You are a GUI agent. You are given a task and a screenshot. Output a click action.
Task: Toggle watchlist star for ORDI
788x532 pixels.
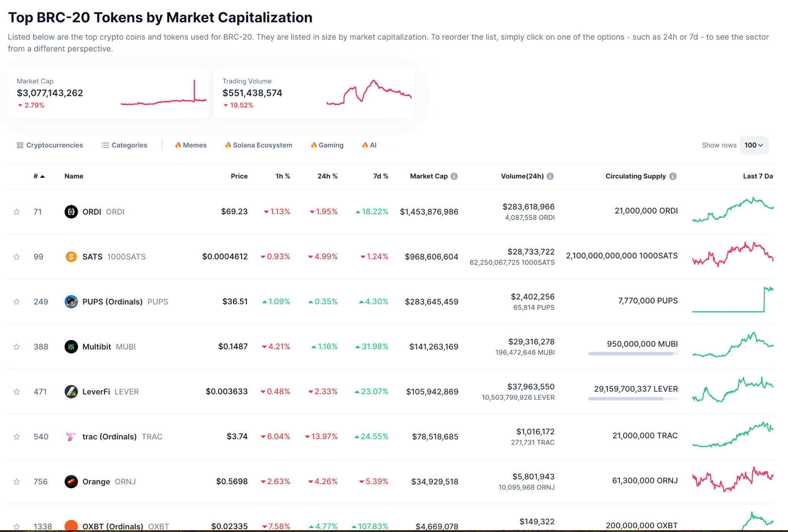point(17,212)
